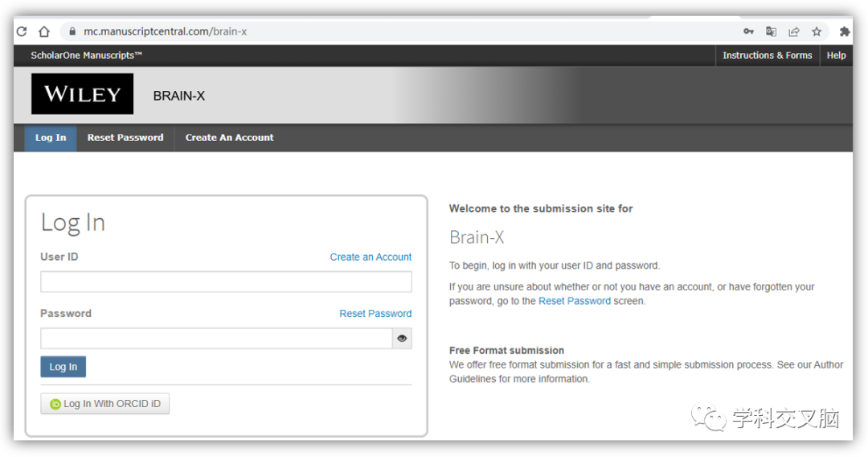868x457 pixels.
Task: Open the Create An Account tab
Action: (x=229, y=138)
